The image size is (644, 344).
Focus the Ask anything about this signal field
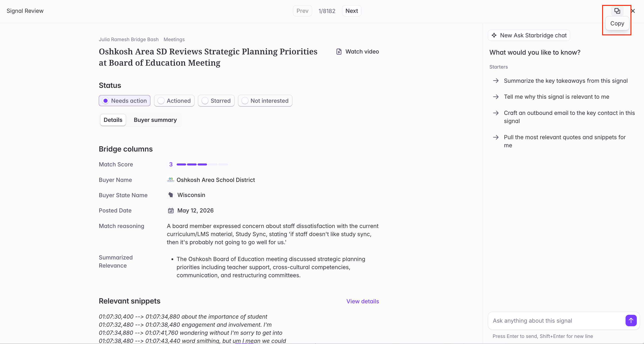pyautogui.click(x=558, y=321)
